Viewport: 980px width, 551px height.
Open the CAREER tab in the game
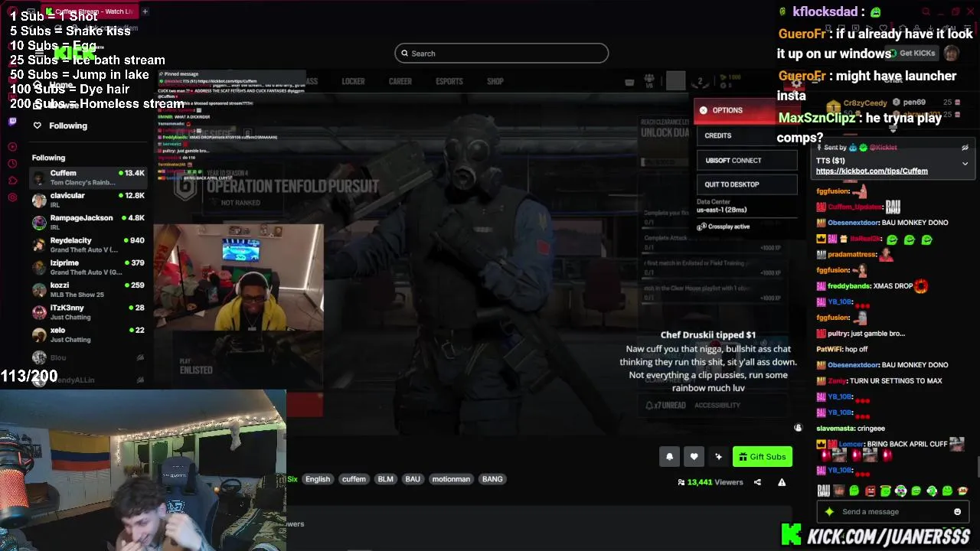pyautogui.click(x=400, y=81)
